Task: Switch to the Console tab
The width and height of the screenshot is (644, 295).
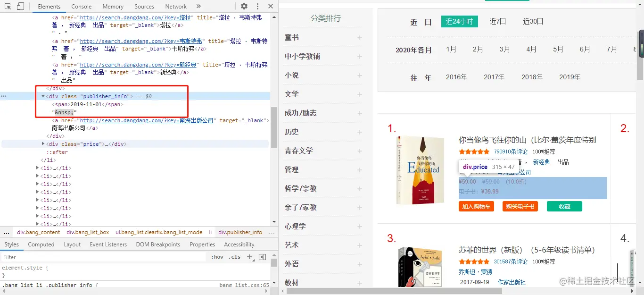Action: (x=82, y=7)
